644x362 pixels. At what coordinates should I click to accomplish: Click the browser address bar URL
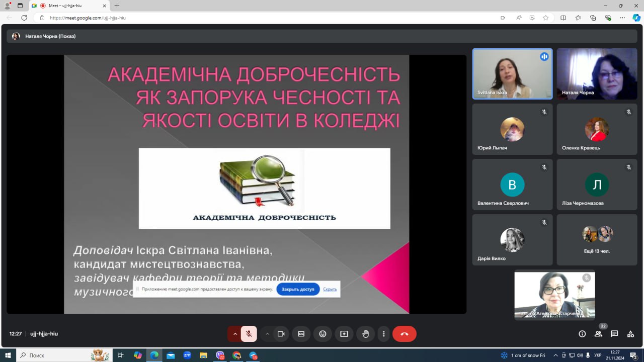88,18
